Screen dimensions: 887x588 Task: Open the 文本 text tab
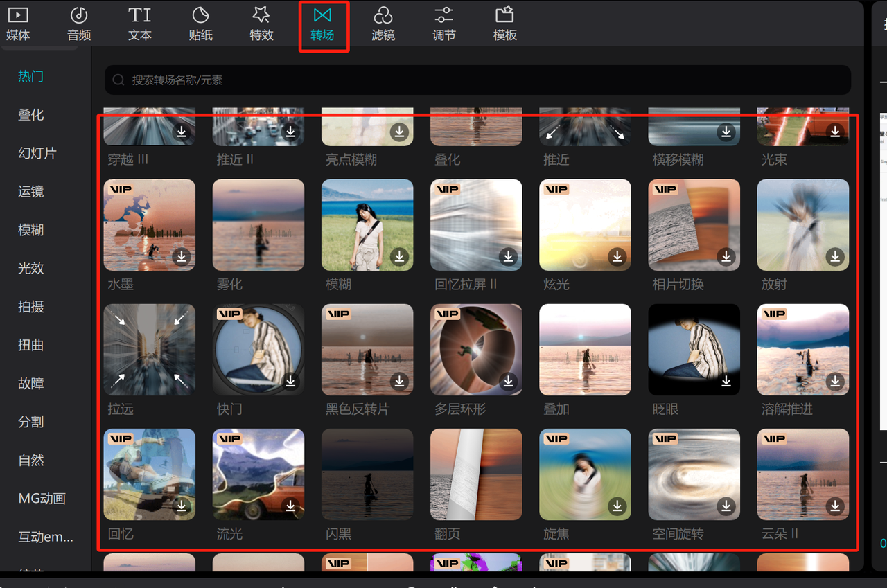(140, 24)
